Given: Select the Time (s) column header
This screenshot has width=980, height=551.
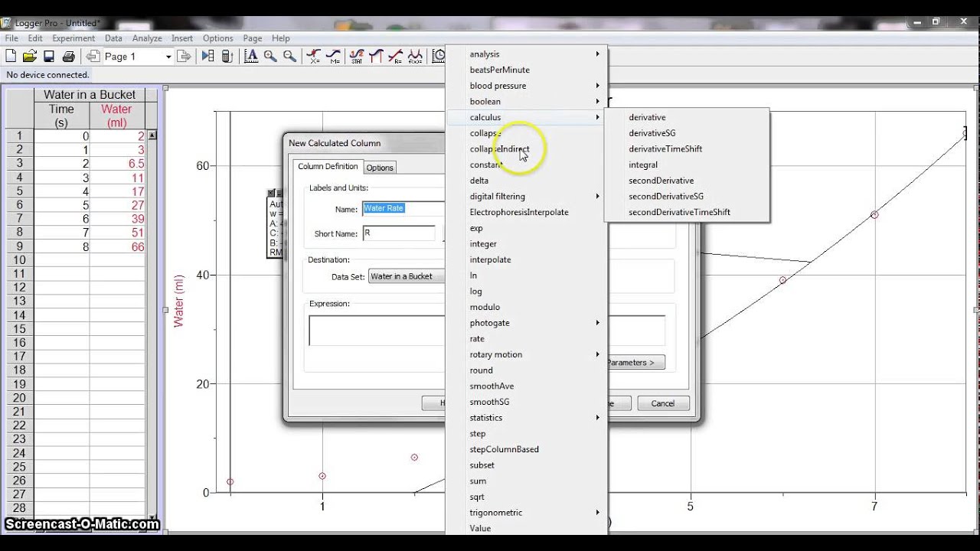Looking at the screenshot, I should [x=61, y=116].
